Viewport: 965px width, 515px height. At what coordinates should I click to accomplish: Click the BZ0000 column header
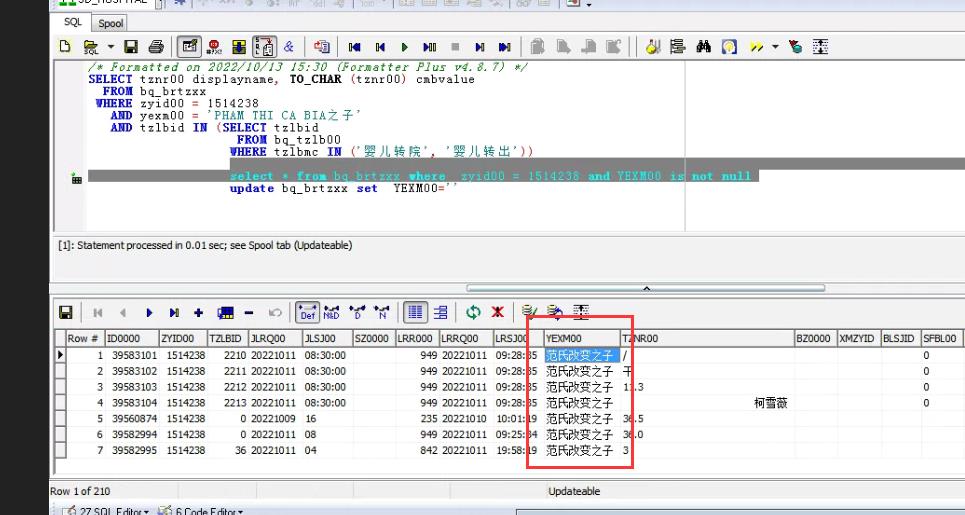pyautogui.click(x=815, y=338)
